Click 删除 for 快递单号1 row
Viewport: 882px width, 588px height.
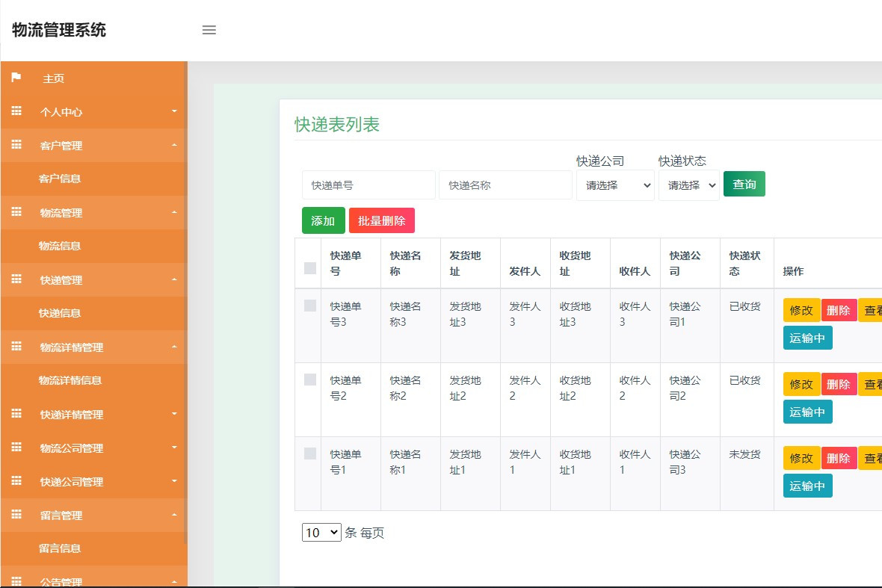pos(839,458)
